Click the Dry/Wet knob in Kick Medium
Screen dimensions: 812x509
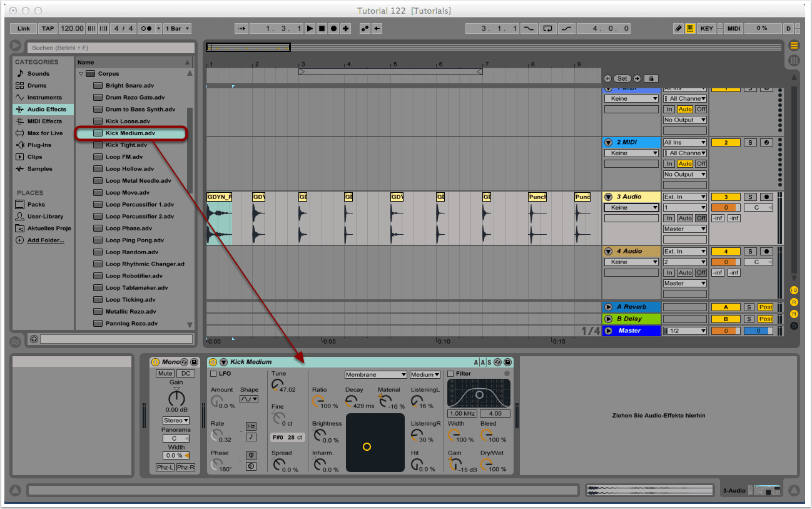click(x=486, y=465)
